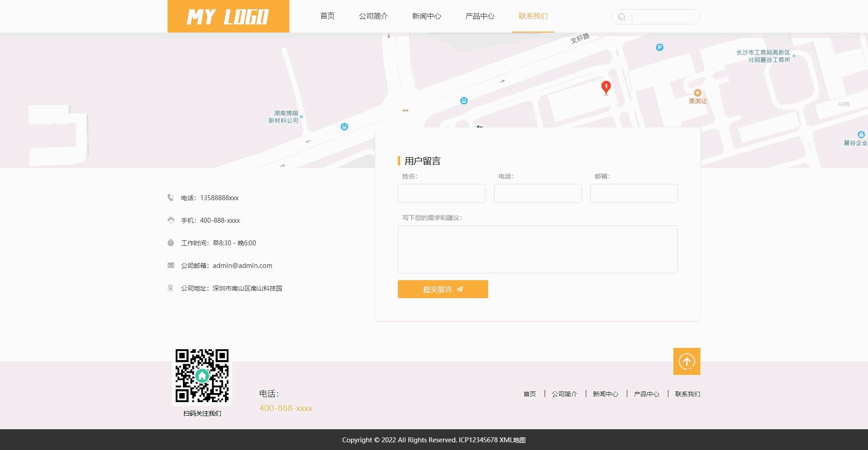Click the blue parking marker on map
The width and height of the screenshot is (868, 450).
tap(659, 47)
